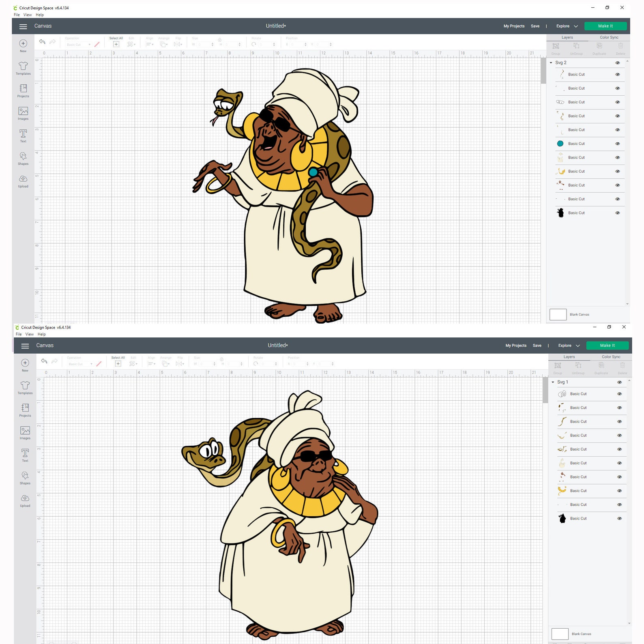Open Images in the Svg 1 window sidebar
This screenshot has height=644, width=644.
[25, 433]
